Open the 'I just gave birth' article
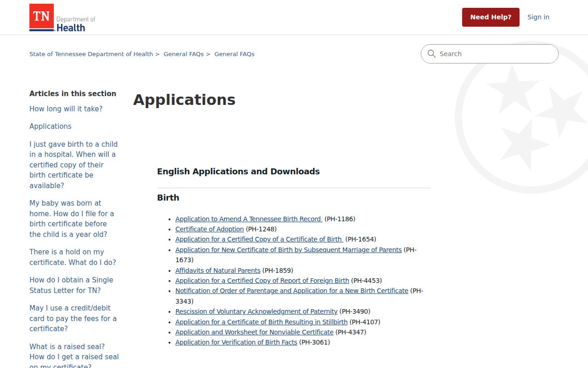Image resolution: width=588 pixels, height=368 pixels. coord(73,165)
